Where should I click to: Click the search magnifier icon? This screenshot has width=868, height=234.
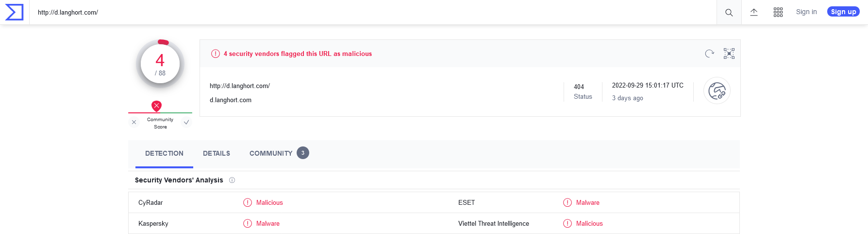pos(729,13)
